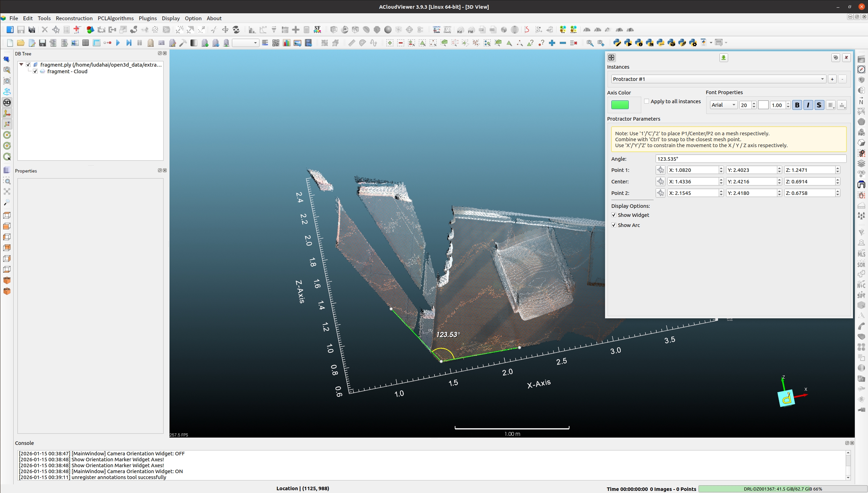The height and width of the screenshot is (493, 868).
Task: Click the green download arrow button
Action: 724,58
